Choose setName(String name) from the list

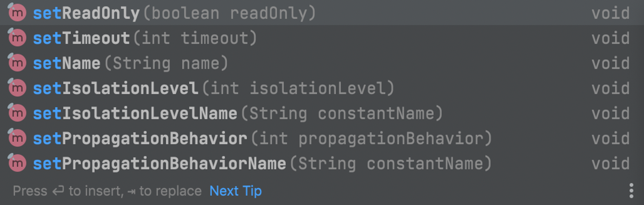(x=322, y=63)
